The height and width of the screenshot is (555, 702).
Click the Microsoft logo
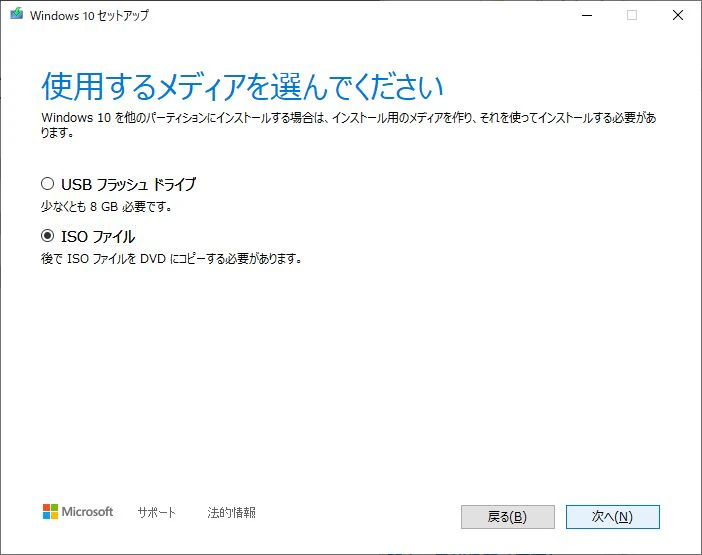click(78, 512)
